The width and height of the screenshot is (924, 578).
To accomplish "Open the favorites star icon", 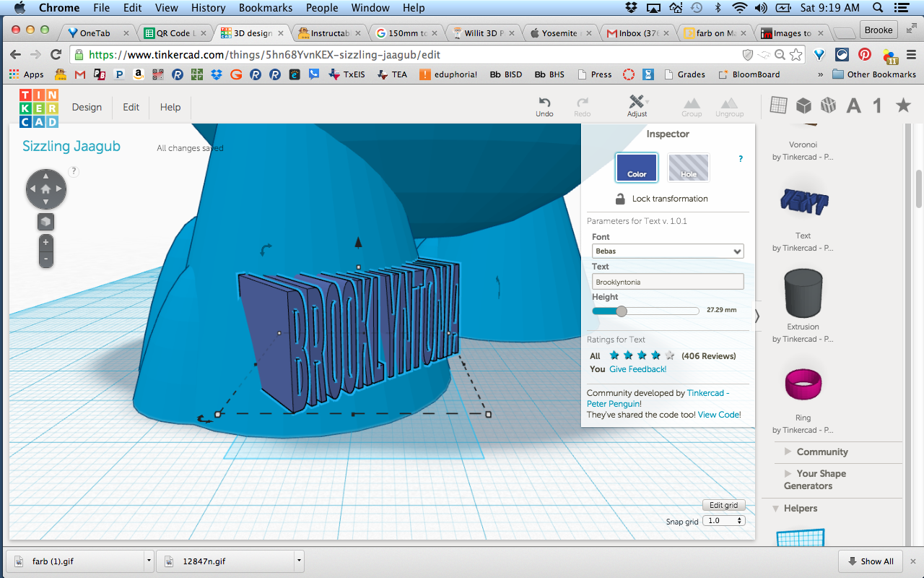I will pyautogui.click(x=902, y=105).
